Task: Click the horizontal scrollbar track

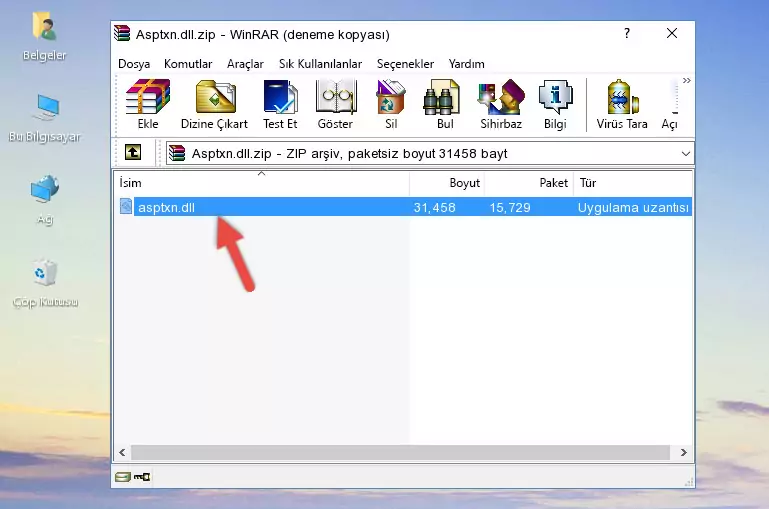Action: click(x=400, y=453)
